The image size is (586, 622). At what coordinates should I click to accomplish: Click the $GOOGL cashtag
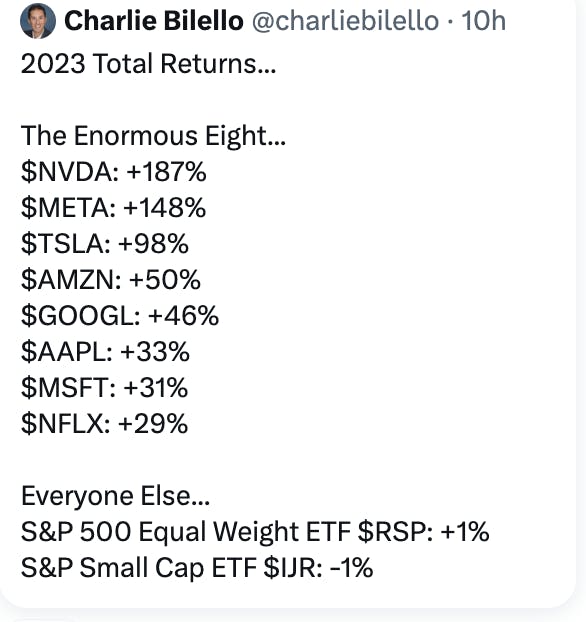(78, 316)
